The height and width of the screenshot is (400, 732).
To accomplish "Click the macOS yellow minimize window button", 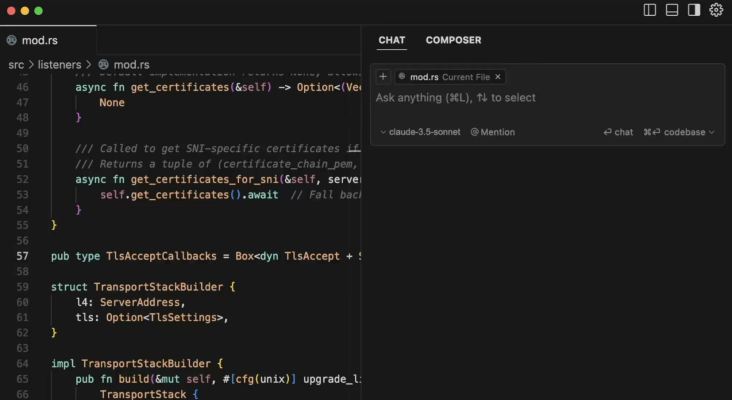I will 25,10.
